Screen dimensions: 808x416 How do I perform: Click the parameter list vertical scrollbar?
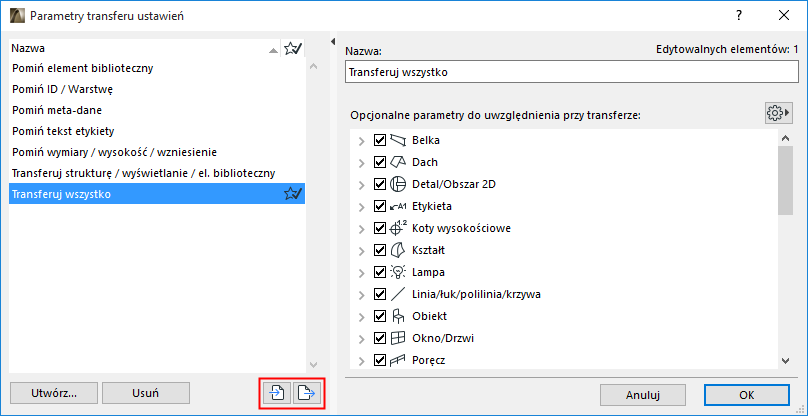(785, 250)
